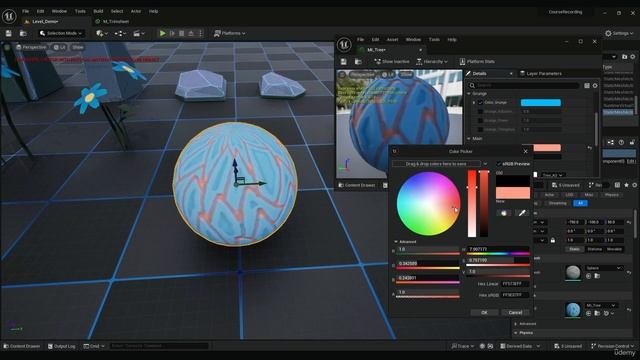The height and width of the screenshot is (360, 640).
Task: Open the Blueprints dropdown in main toolbar
Action: point(120,33)
